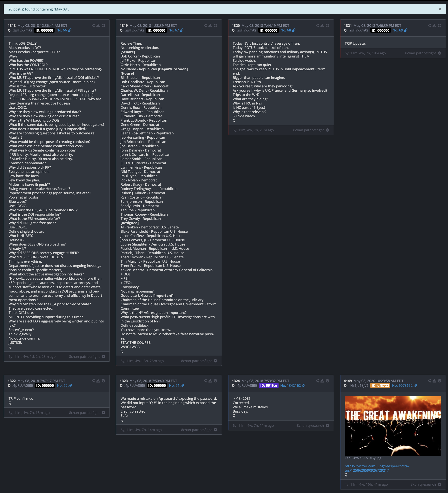This screenshot has height=493, width=448.
Task: Share post 1319
Action: [x=205, y=25]
